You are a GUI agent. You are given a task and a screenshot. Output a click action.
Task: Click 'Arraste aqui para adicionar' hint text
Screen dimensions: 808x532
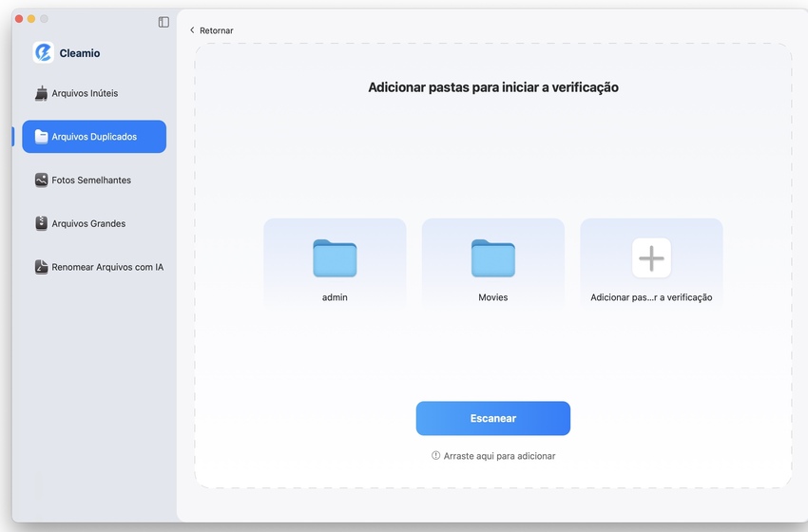[500, 456]
